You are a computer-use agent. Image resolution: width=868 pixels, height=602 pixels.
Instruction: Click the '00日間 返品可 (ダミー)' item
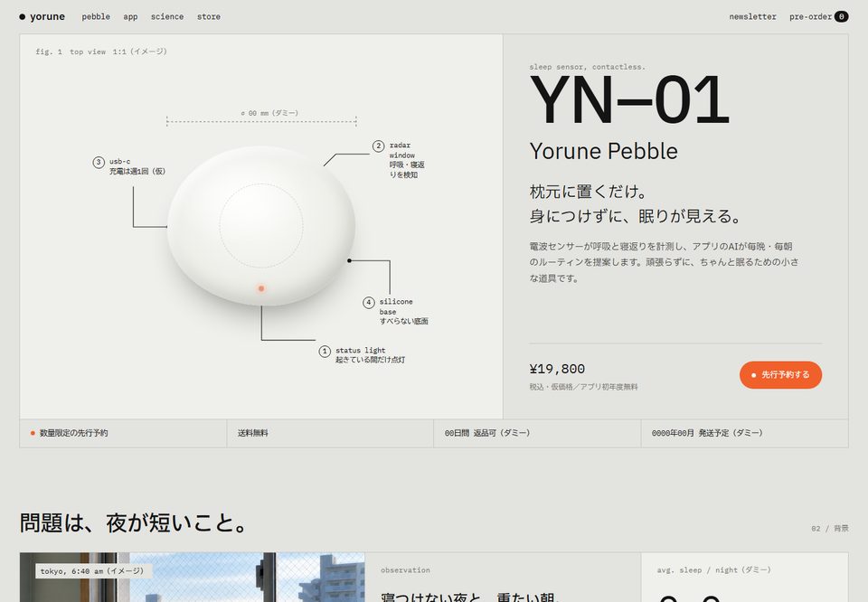537,433
